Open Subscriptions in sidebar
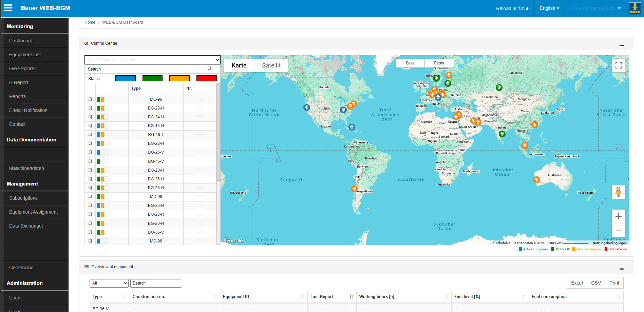This screenshot has width=644, height=312. 23,198
